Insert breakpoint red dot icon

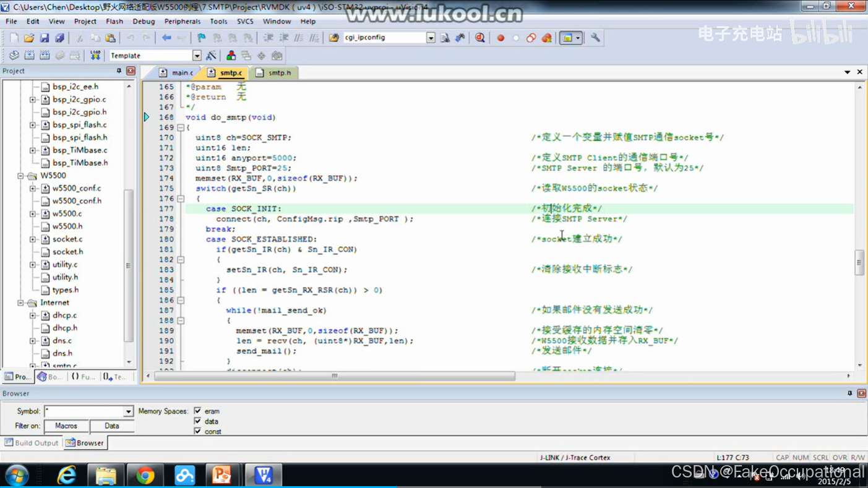point(501,38)
